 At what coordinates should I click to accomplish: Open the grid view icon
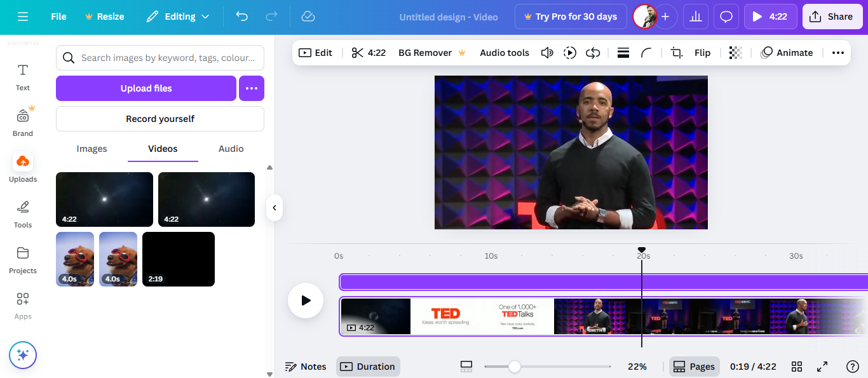[797, 367]
